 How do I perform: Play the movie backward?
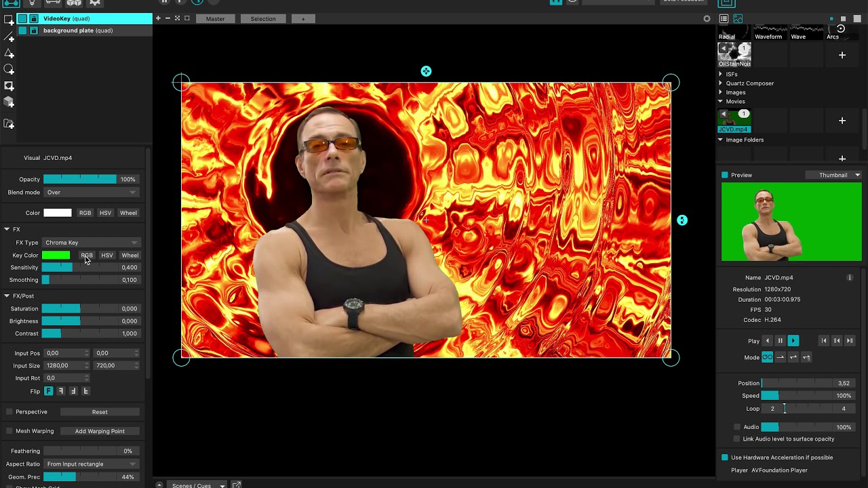[768, 341]
